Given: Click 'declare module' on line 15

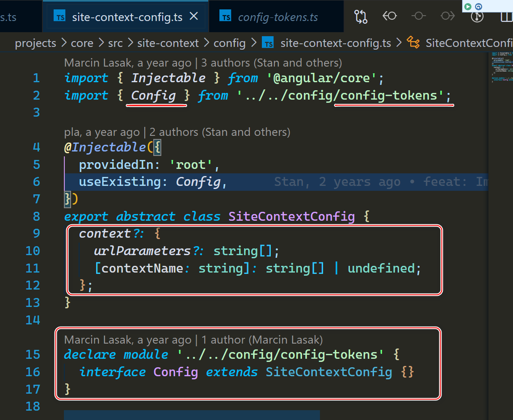Looking at the screenshot, I should coord(116,355).
